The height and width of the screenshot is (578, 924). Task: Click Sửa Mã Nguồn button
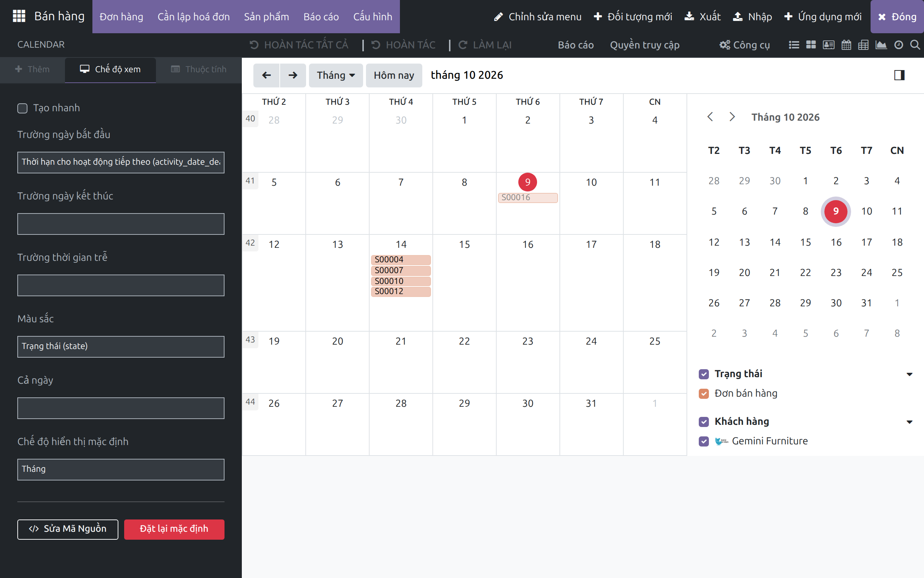67,529
